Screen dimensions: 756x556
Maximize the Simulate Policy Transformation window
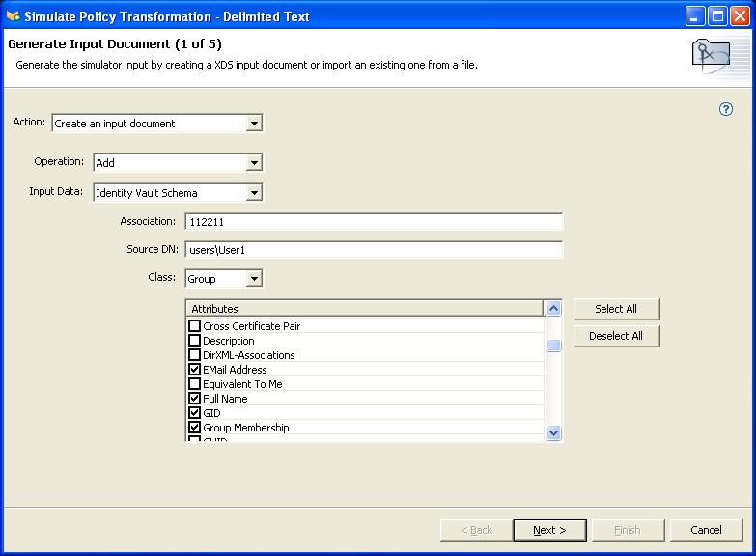point(717,16)
